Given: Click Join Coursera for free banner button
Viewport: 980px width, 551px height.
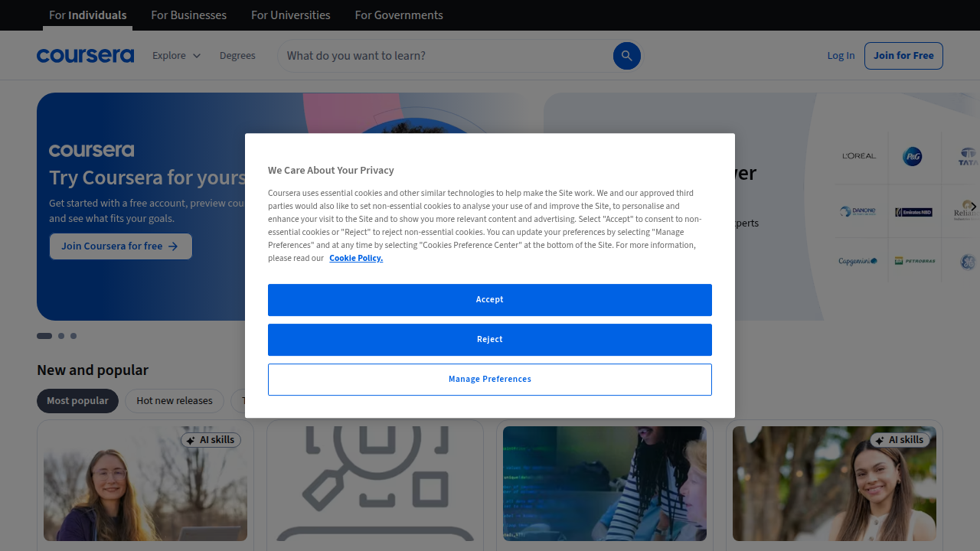Looking at the screenshot, I should 121,246.
